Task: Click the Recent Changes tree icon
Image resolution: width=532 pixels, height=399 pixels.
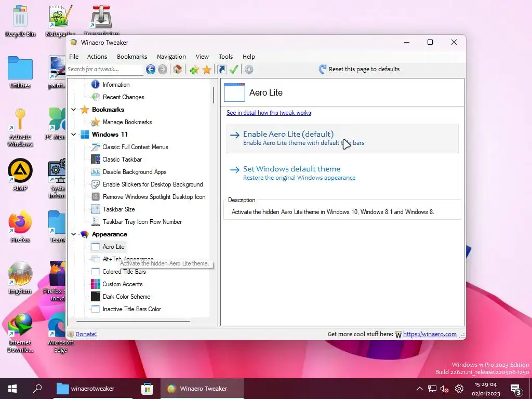Action: 96,97
